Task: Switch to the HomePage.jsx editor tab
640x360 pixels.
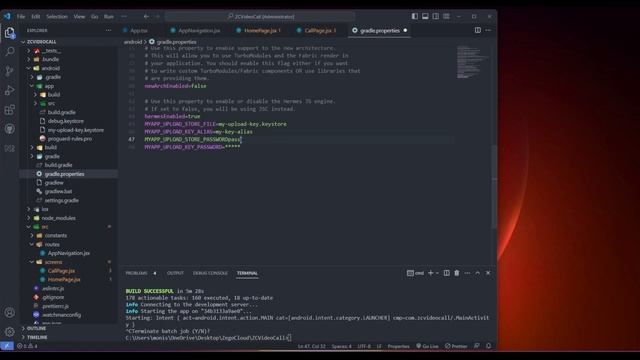Action: pos(262,31)
